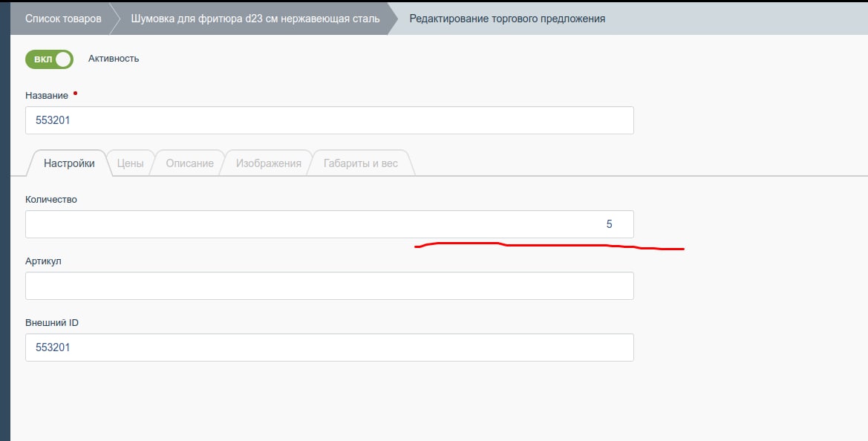
Task: Click the Артикул label
Action: pyautogui.click(x=43, y=261)
